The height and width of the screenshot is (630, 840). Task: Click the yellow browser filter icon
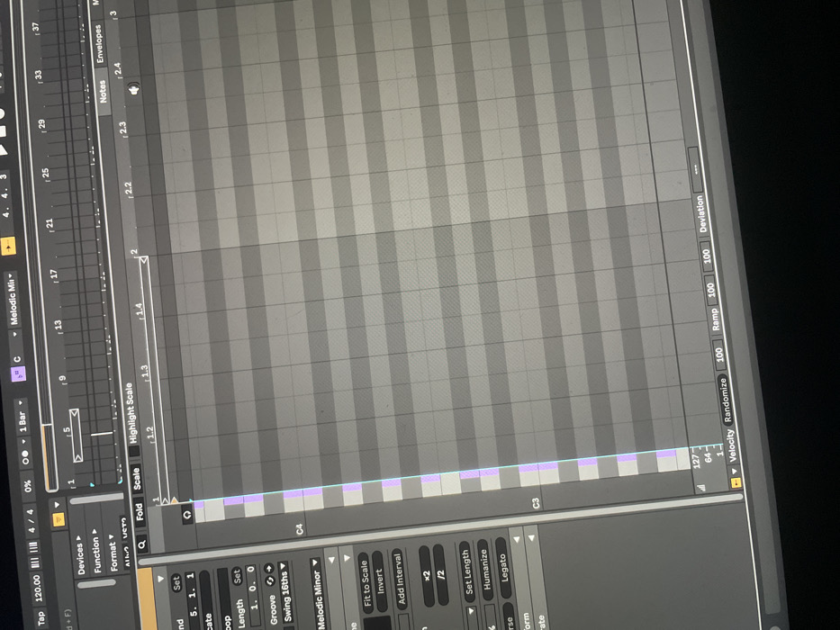click(59, 519)
